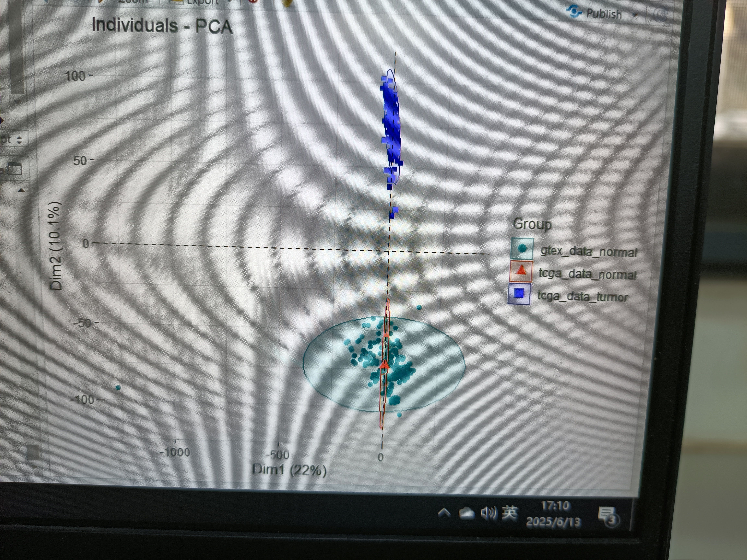Click the far-left outlier point in plot
Image resolution: width=747 pixels, height=560 pixels.
coord(118,387)
